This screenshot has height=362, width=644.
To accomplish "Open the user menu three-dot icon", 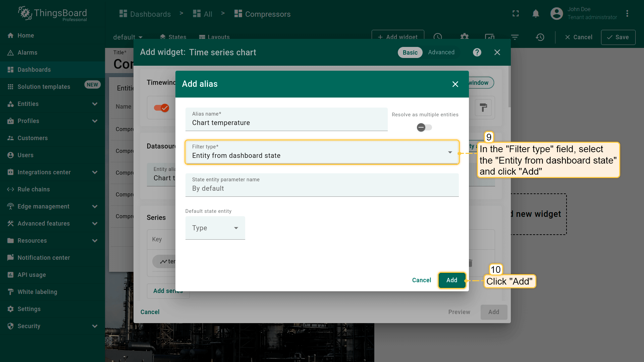I will [627, 14].
